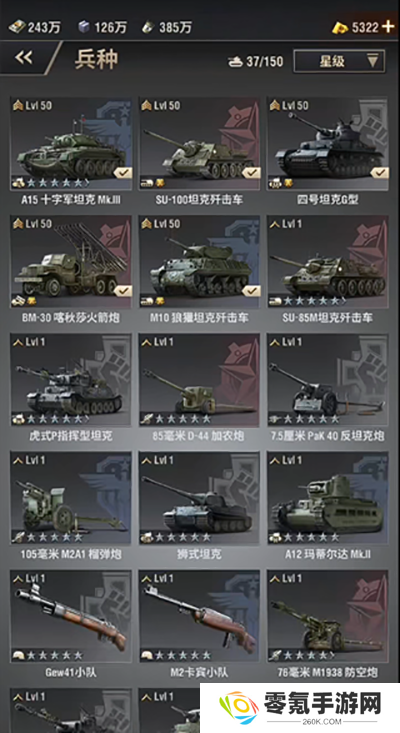This screenshot has height=733, width=400.
Task: Select the 四号坦克G型 unit card
Action: click(328, 144)
